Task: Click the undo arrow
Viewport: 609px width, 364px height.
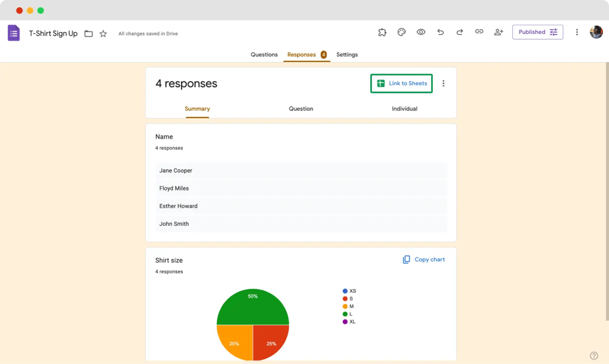Action: (x=440, y=32)
